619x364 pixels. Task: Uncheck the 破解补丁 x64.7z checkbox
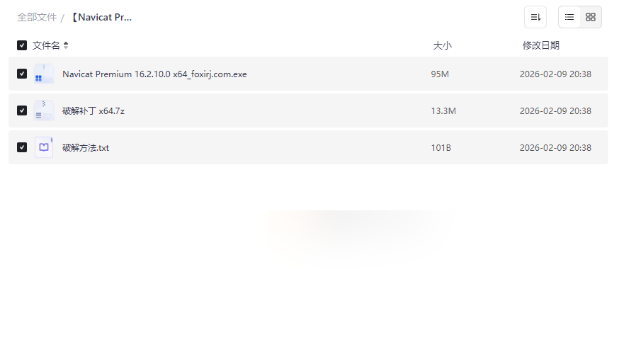[22, 110]
